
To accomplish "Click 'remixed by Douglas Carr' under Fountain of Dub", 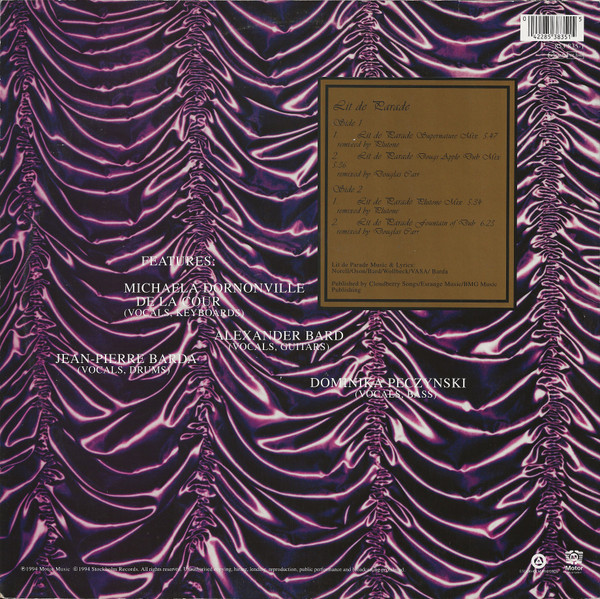I will click(x=378, y=232).
